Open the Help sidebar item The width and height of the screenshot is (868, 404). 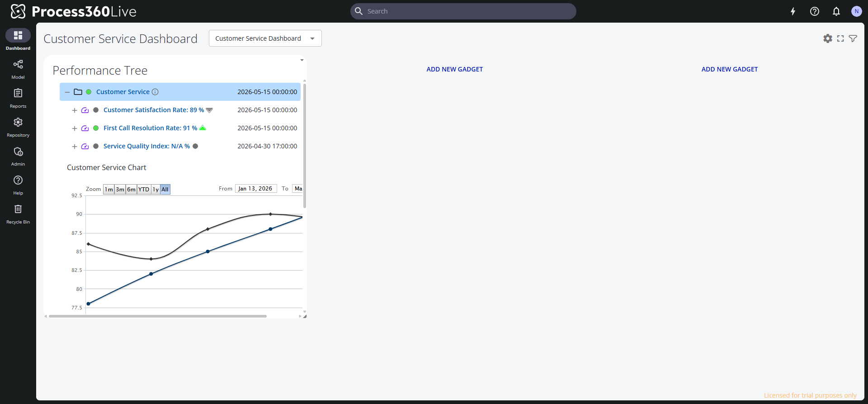coord(18,185)
